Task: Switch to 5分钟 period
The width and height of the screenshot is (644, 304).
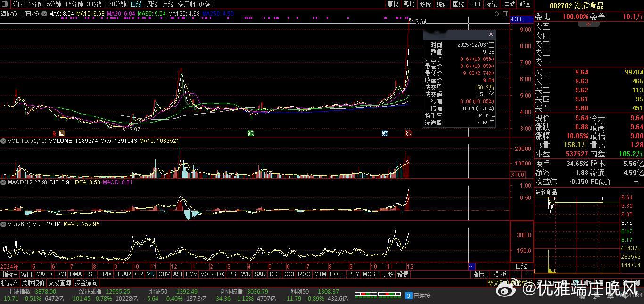Action: pyautogui.click(x=54, y=4)
